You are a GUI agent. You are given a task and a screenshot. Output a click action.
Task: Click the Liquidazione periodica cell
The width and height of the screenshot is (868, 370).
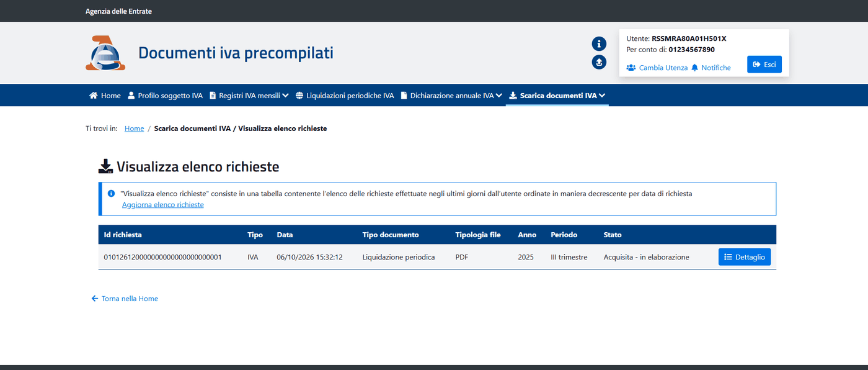coord(399,257)
